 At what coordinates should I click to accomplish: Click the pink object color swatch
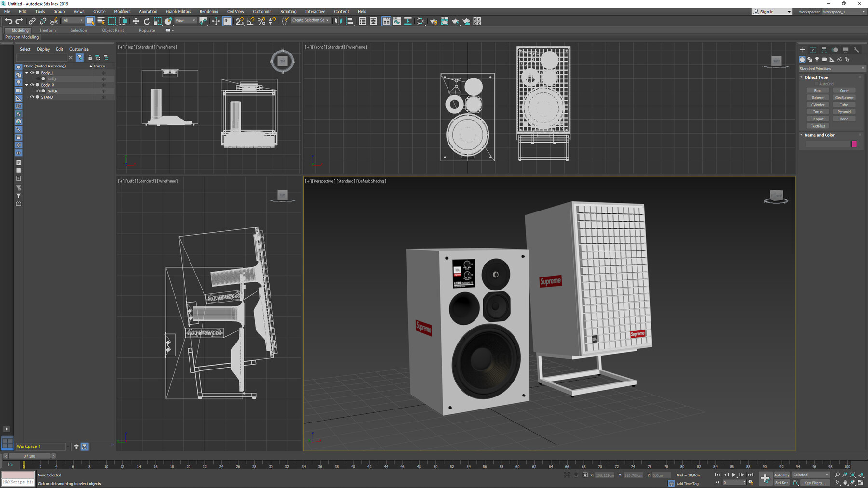pos(854,144)
